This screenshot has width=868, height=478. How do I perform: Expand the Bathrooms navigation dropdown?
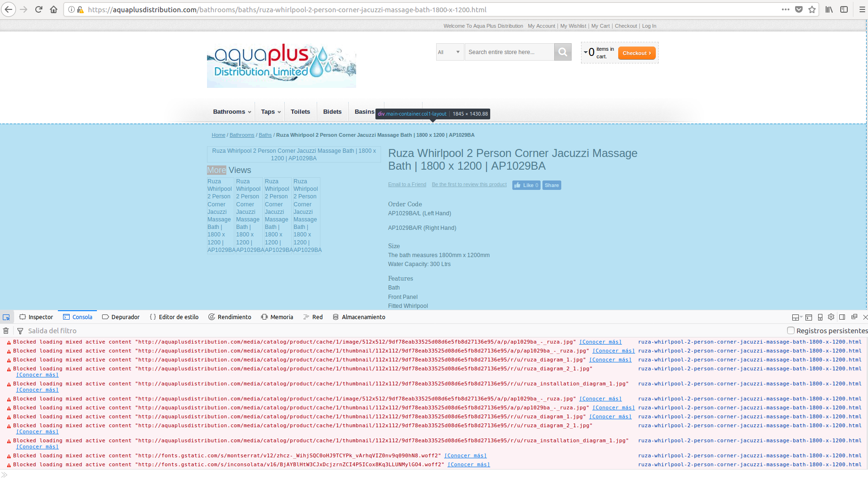(x=231, y=111)
